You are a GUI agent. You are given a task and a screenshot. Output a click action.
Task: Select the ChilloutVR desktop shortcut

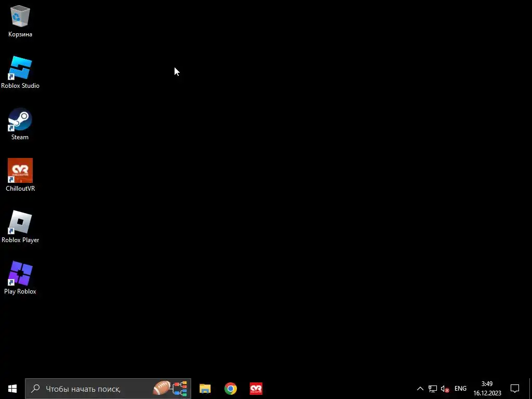[20, 176]
